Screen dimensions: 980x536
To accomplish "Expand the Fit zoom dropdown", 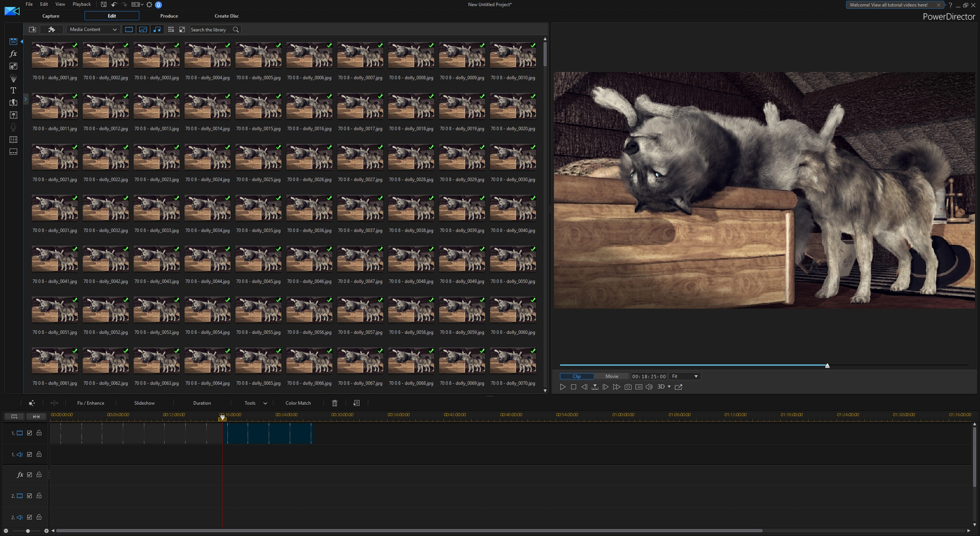I will pyautogui.click(x=685, y=376).
